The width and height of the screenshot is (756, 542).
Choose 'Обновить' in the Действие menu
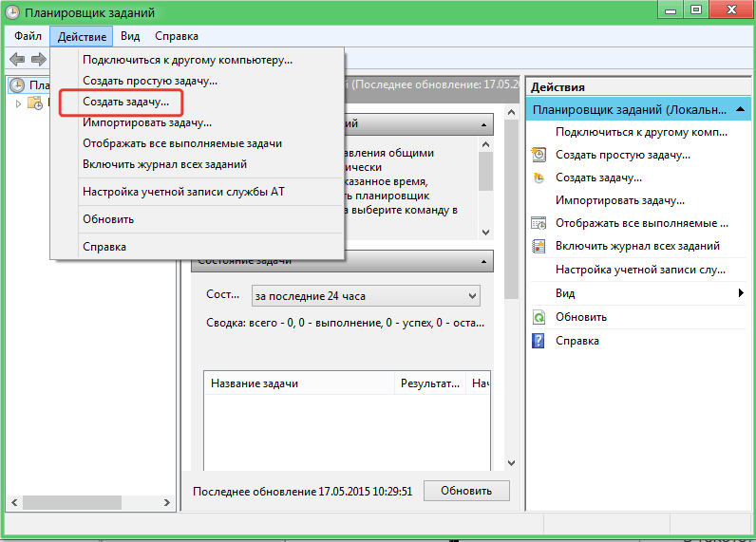click(x=198, y=219)
